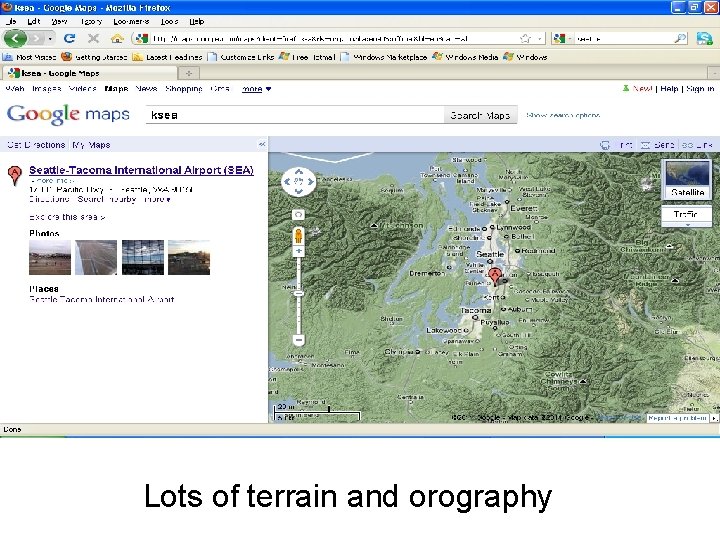Screen dimensions: 720x540
Task: Pan the map down with the arrow control
Action: pos(298,191)
